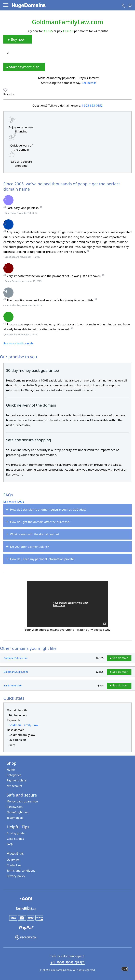The height and width of the screenshot is (980, 135).
Task: Click the NameBright.com logo in footer
Action: coord(26,909)
